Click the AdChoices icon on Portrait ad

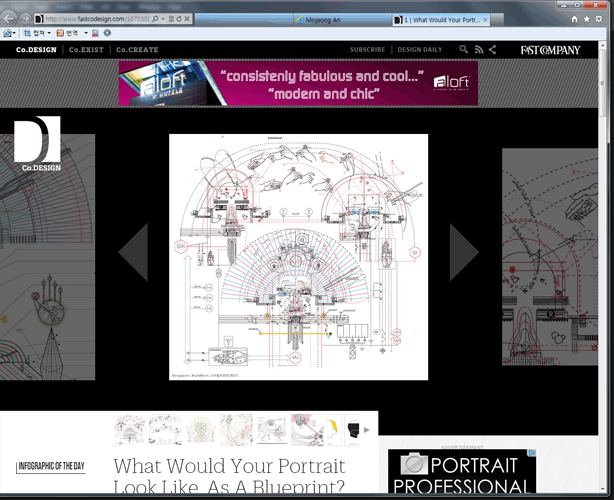click(532, 453)
